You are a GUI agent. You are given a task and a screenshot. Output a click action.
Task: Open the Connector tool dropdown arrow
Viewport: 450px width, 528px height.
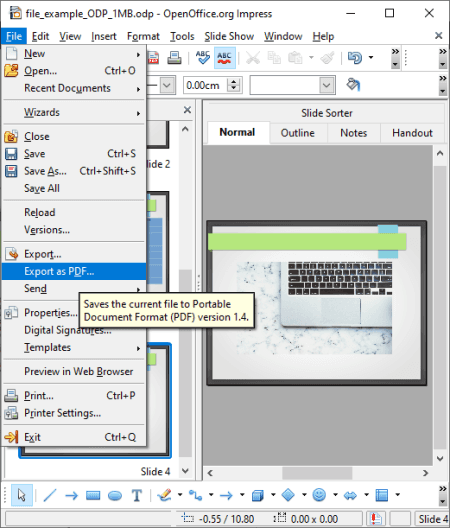(211, 495)
